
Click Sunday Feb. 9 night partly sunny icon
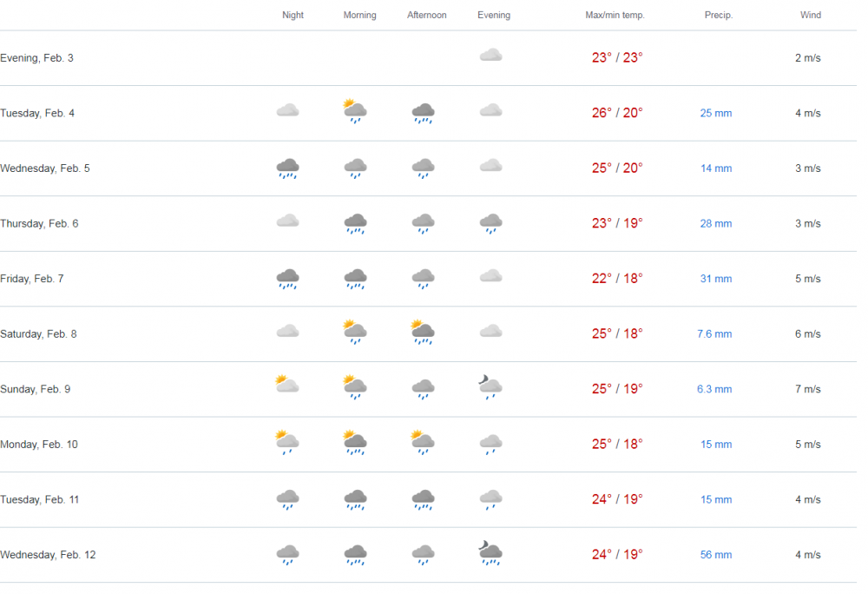(x=287, y=385)
